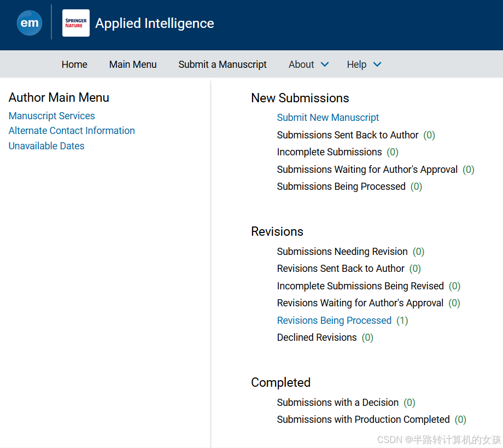Open the Main Menu nav item
The height and width of the screenshot is (448, 503).
point(133,64)
